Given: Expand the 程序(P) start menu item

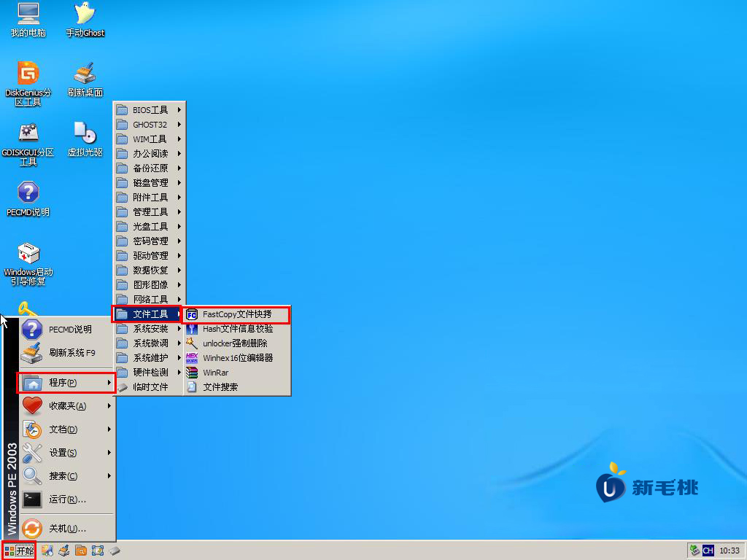Looking at the screenshot, I should coord(66,383).
